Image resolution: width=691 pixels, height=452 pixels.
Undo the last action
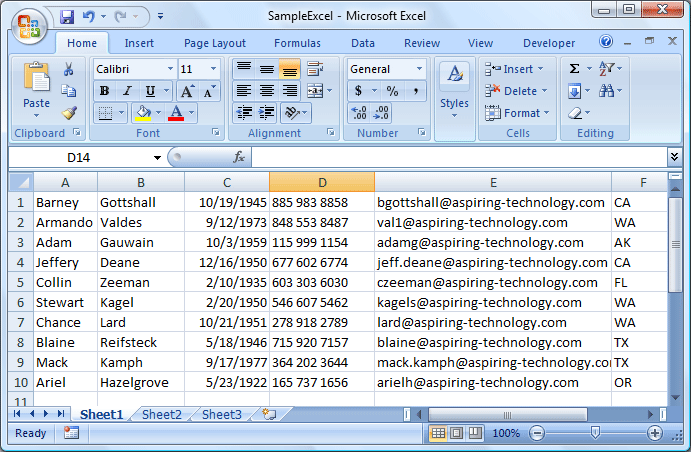pos(89,17)
